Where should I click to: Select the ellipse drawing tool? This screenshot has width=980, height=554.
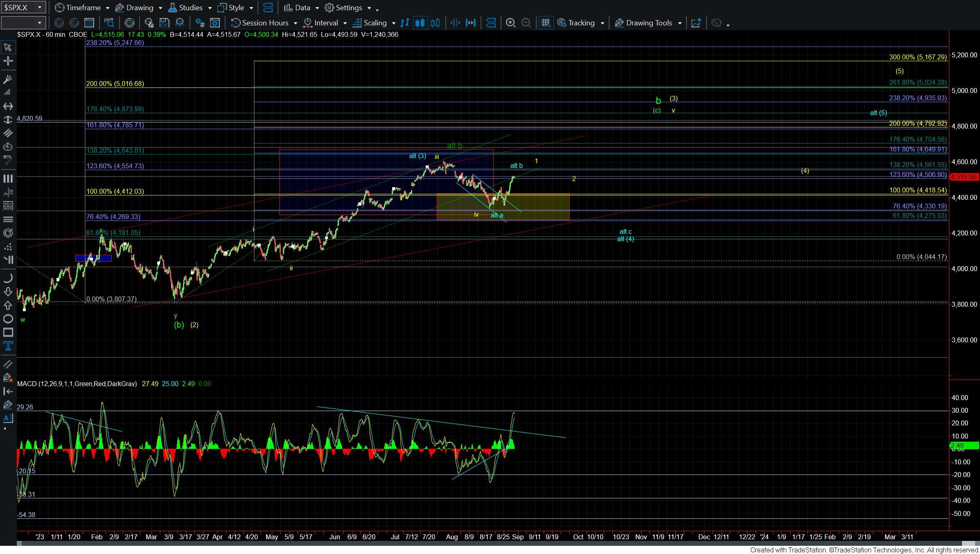click(x=8, y=319)
